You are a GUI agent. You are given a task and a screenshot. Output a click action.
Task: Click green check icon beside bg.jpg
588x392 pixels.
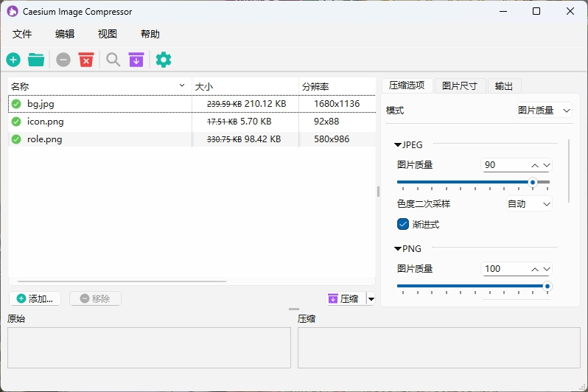coord(16,104)
